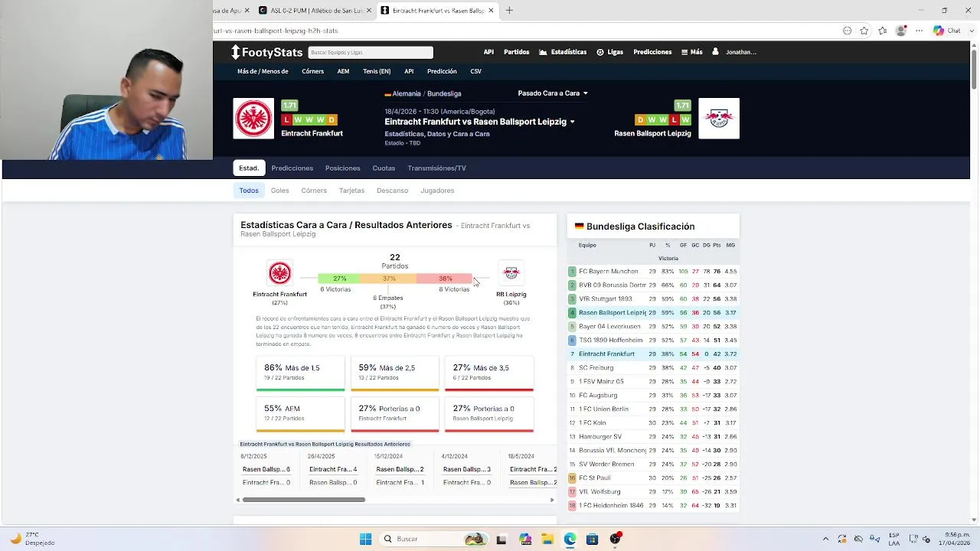Click the browser vertical scrollbar
980x551 pixels.
974,69
